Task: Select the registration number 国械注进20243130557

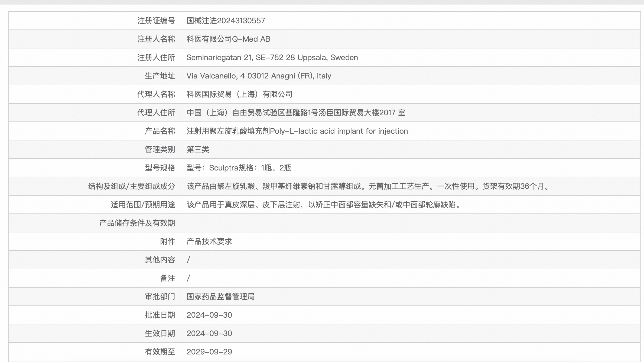Action: coord(226,21)
